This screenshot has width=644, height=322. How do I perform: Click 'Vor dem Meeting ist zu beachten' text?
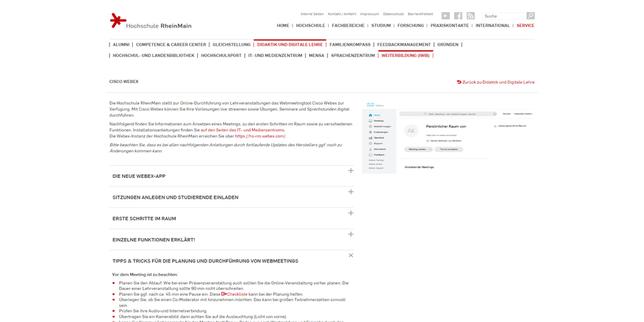click(145, 274)
